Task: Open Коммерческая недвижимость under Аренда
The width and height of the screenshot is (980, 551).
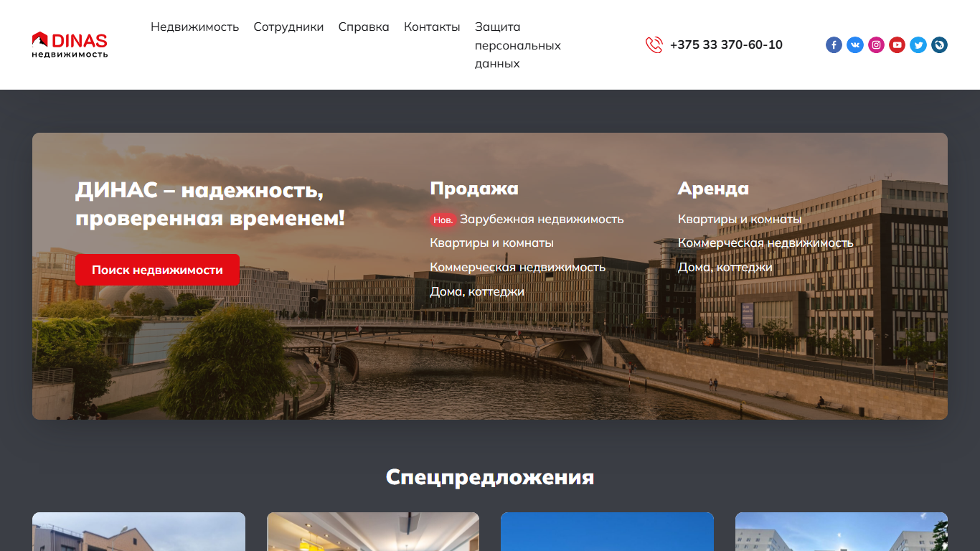Action: point(765,243)
